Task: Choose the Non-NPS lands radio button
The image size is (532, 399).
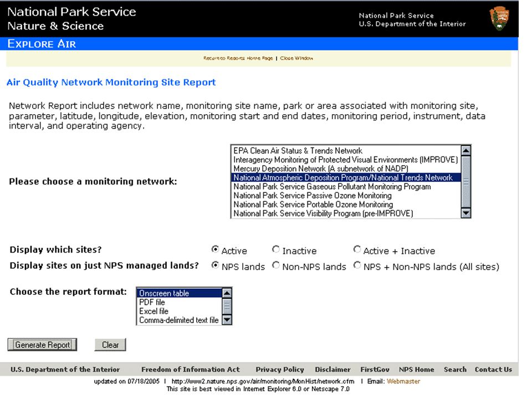Action: [x=276, y=265]
